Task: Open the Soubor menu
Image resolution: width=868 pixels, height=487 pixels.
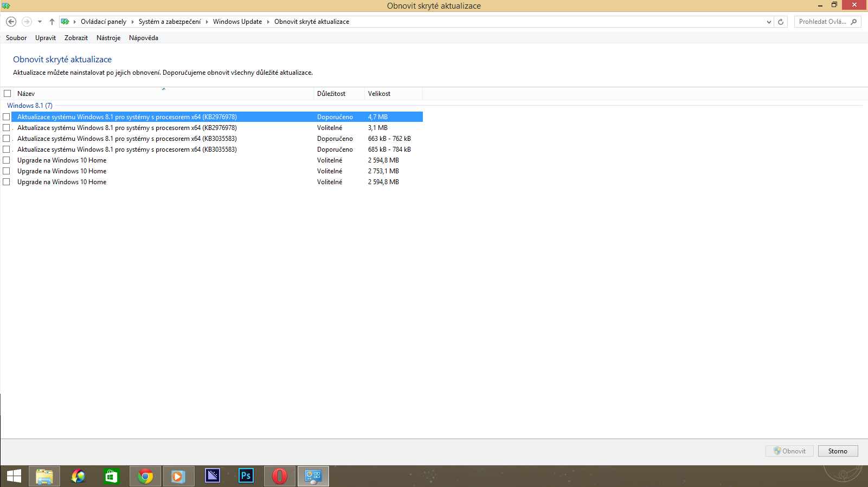Action: 16,38
